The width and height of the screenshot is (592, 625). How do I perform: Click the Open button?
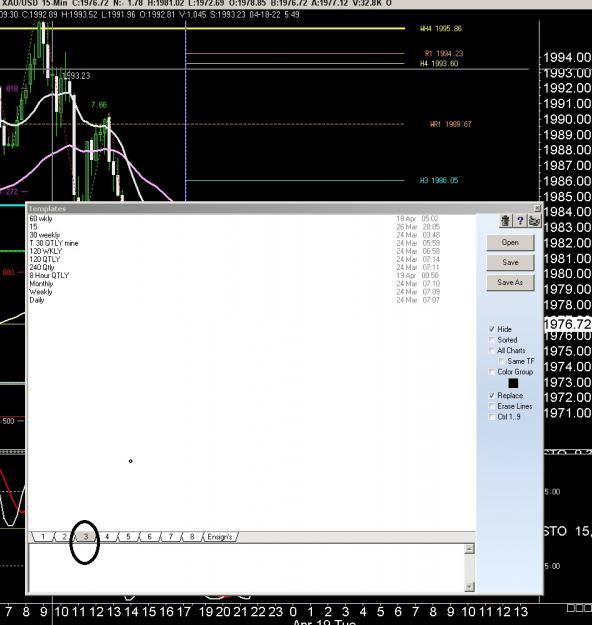[x=510, y=242]
